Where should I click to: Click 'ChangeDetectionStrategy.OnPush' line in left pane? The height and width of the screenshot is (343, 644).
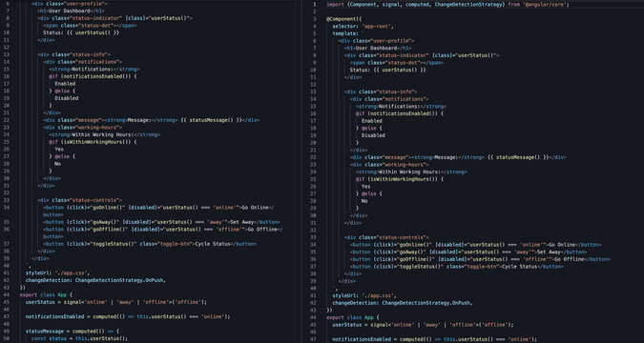(95, 280)
